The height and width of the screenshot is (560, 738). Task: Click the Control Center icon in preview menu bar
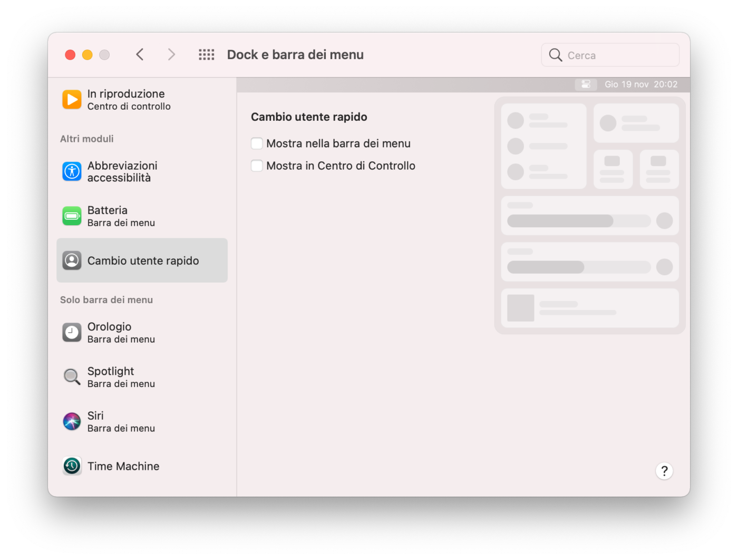coord(586,84)
